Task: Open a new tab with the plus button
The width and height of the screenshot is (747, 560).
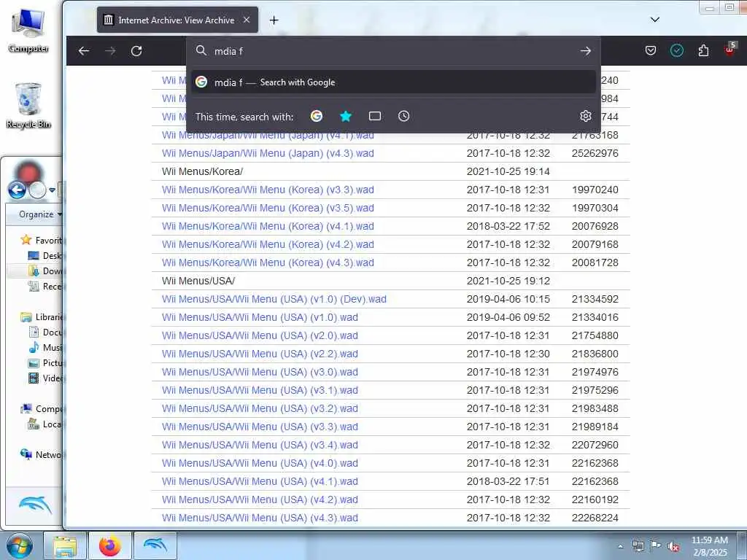Action: tap(274, 20)
